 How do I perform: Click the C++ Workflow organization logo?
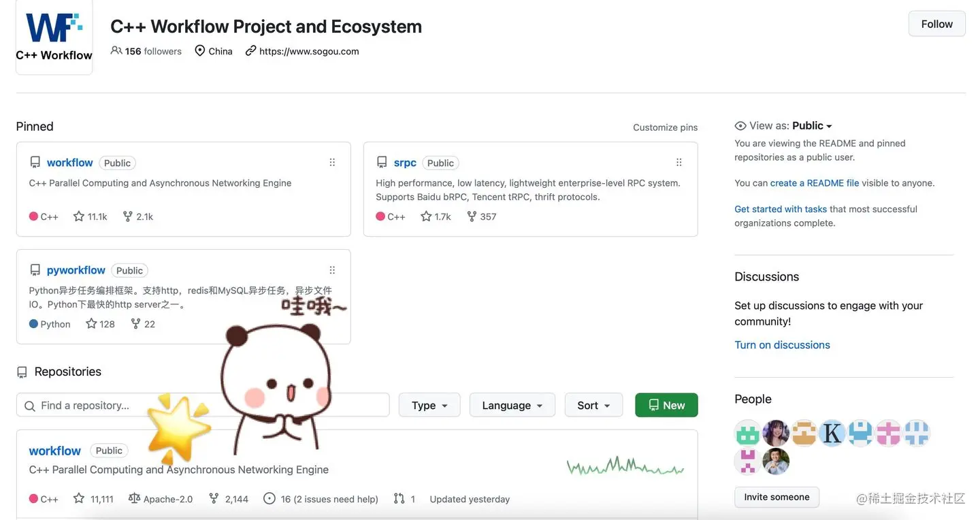54,37
